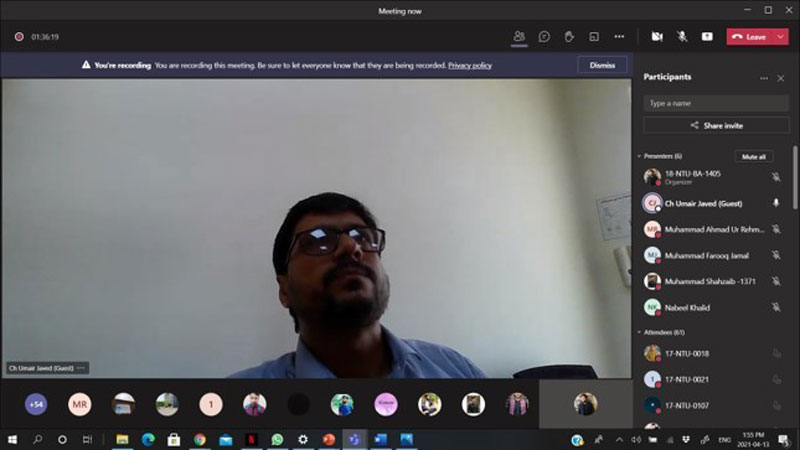Open the breakout rooms icon
Screen dimensions: 800x450
point(594,36)
